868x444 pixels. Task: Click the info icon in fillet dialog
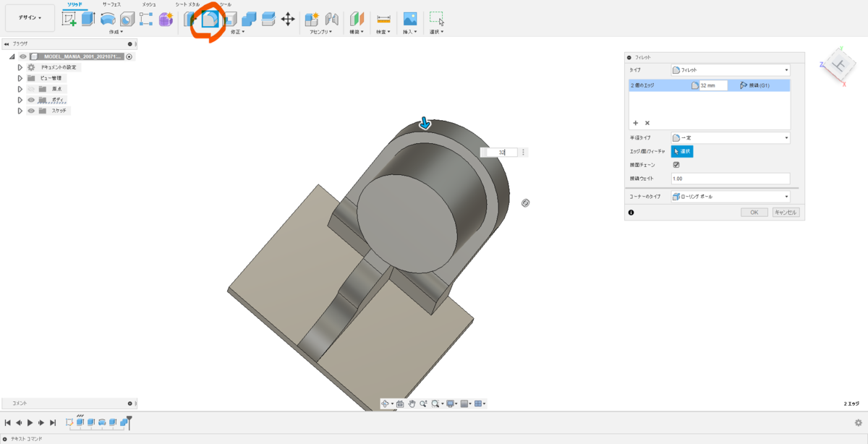pyautogui.click(x=631, y=213)
